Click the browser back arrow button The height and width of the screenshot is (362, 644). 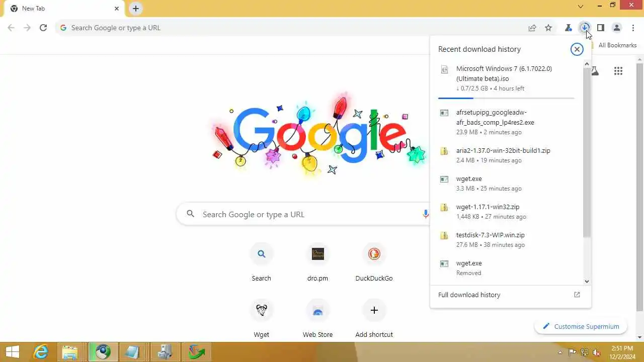pyautogui.click(x=11, y=28)
